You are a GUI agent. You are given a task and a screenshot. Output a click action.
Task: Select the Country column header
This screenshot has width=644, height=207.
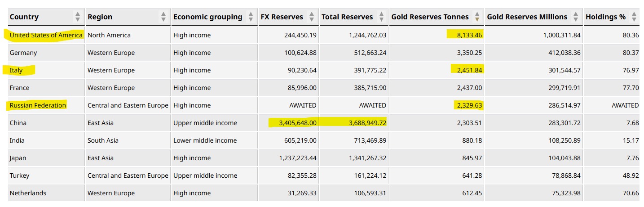click(24, 17)
